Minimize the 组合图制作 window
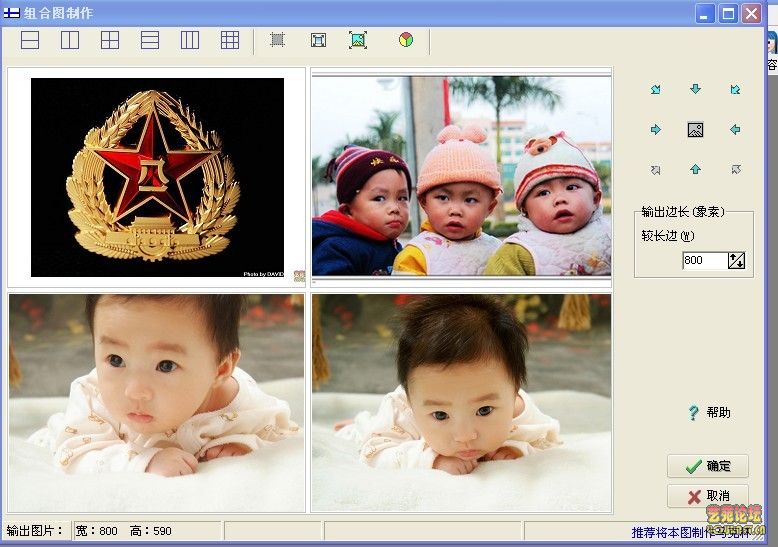 pyautogui.click(x=704, y=13)
